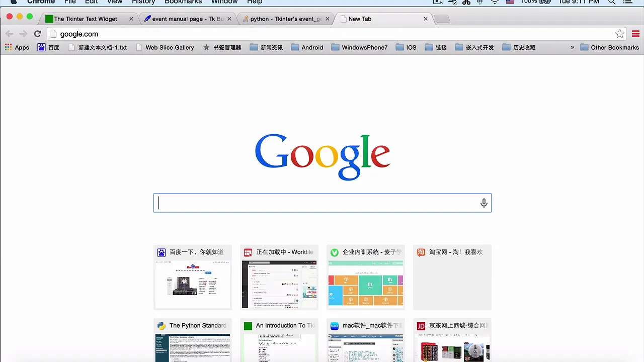
Task: Start voice search with microphone icon
Action: 484,203
